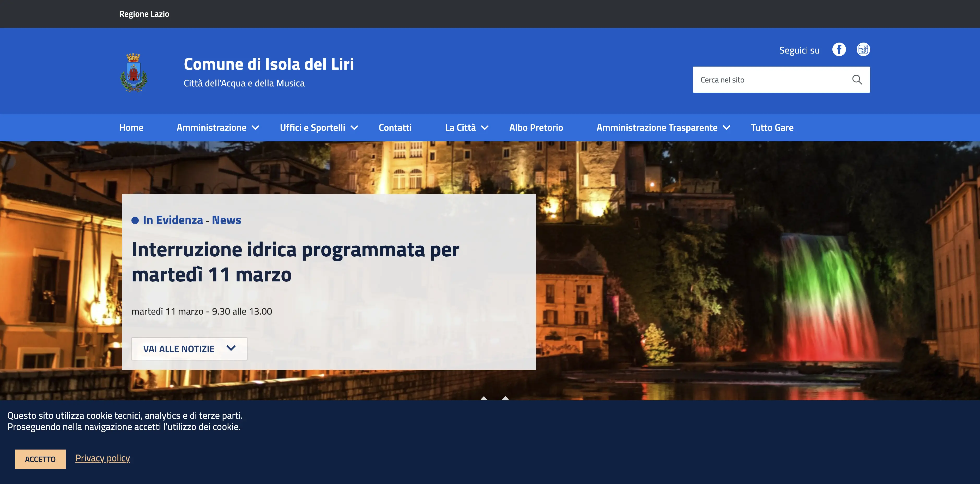Open the Privacy policy link
Image resolution: width=980 pixels, height=484 pixels.
tap(102, 458)
